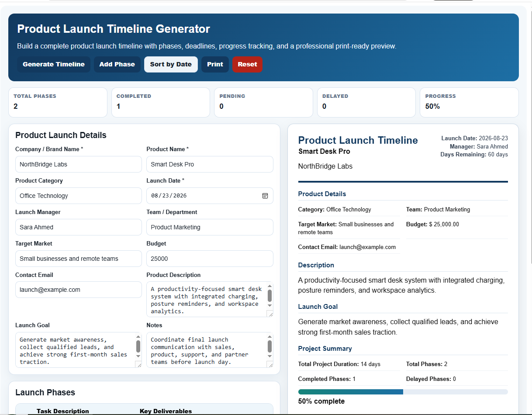This screenshot has height=415, width=532.
Task: Click the Sort by Date button
Action: tap(171, 64)
